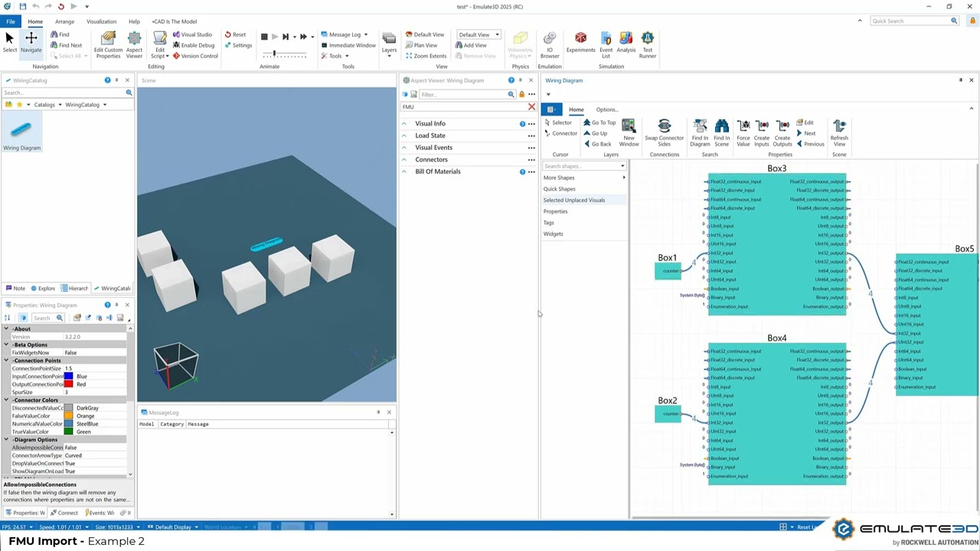
Task: Enable Debug in Editing group
Action: pyautogui.click(x=194, y=45)
